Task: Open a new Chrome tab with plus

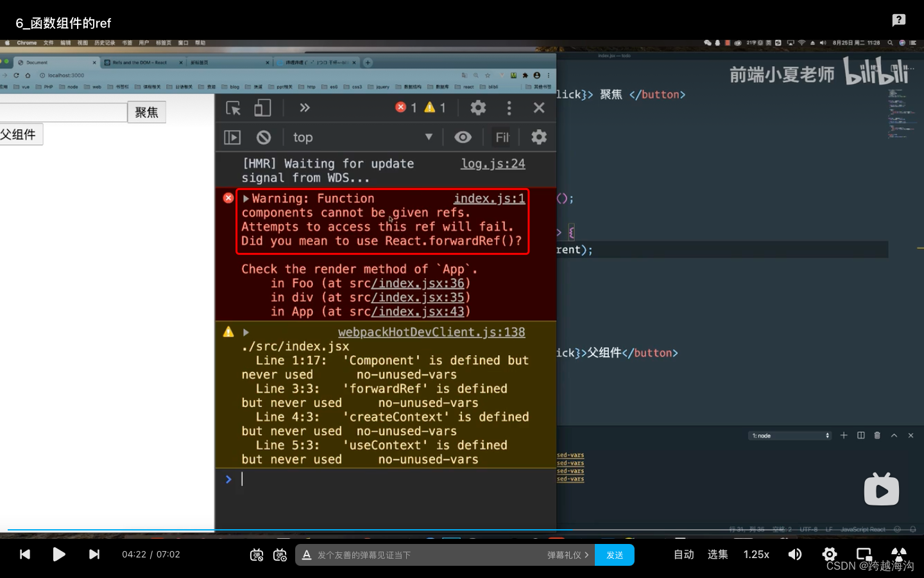Action: (368, 62)
